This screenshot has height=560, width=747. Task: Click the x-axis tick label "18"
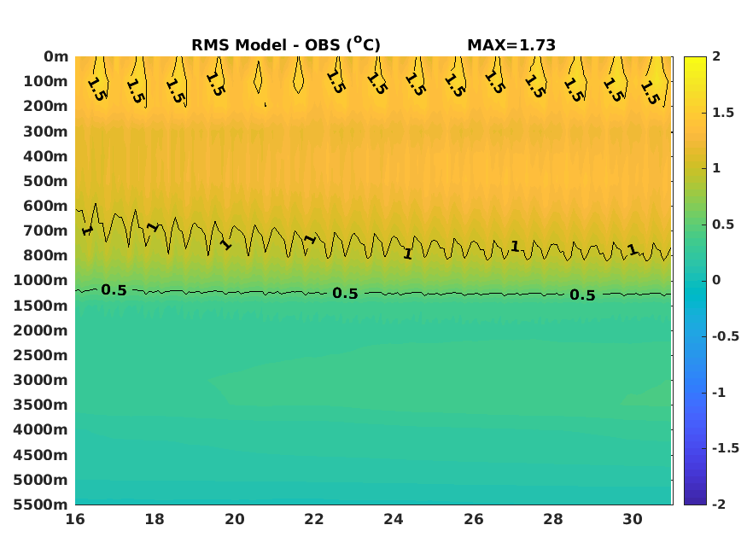[155, 518]
